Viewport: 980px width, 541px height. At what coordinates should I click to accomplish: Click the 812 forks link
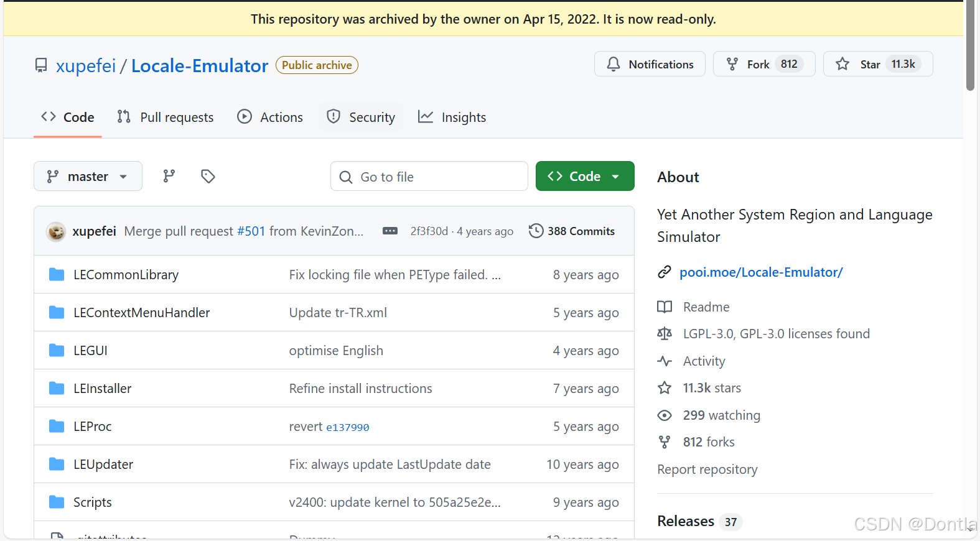pos(709,442)
